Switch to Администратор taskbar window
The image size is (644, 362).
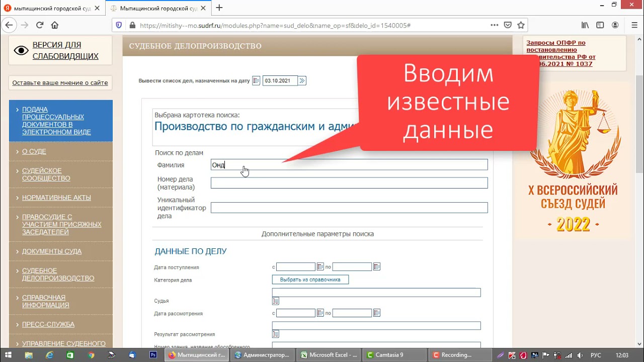[263, 355]
